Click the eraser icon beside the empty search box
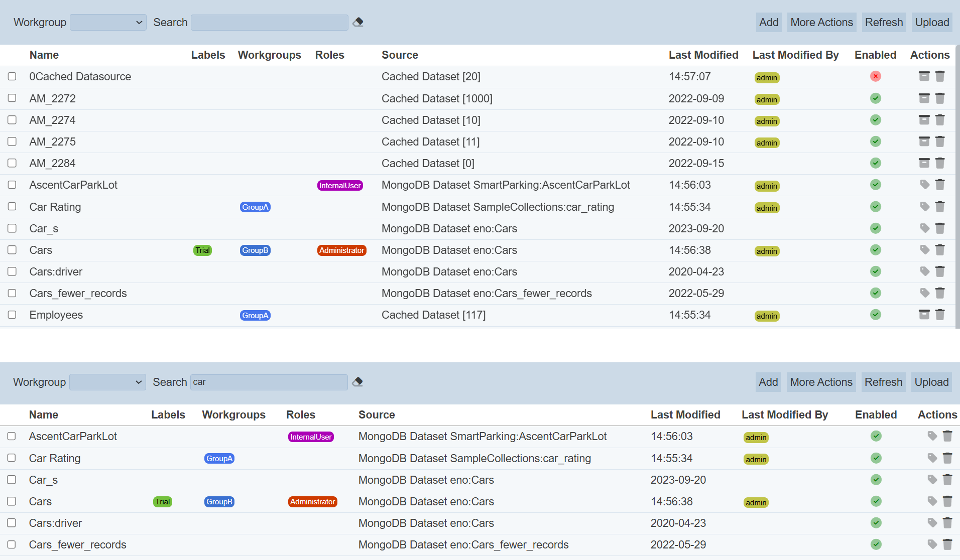Image resolution: width=960 pixels, height=560 pixels. (358, 22)
